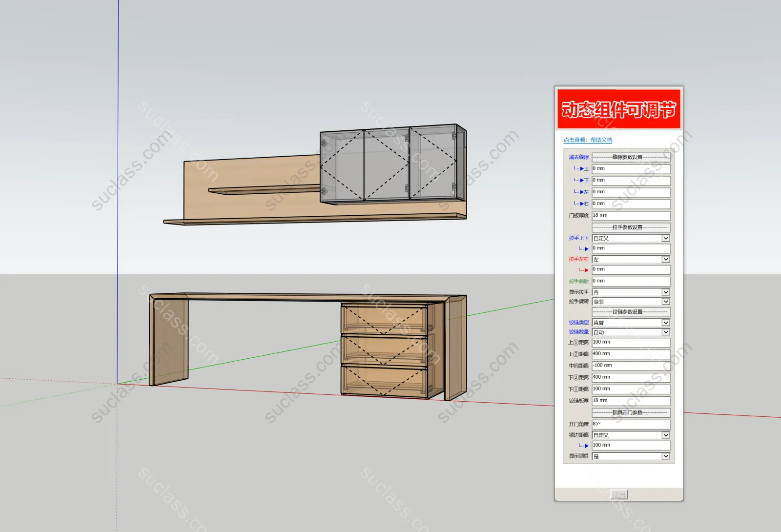Click the 铰链参数设置 section header button
This screenshot has width=781, height=532.
point(631,312)
